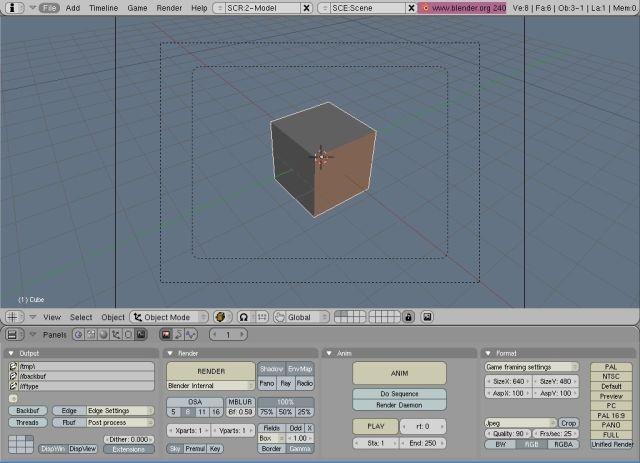This screenshot has width=640, height=463.
Task: Select the Logic context icon
Action: pos(78,335)
